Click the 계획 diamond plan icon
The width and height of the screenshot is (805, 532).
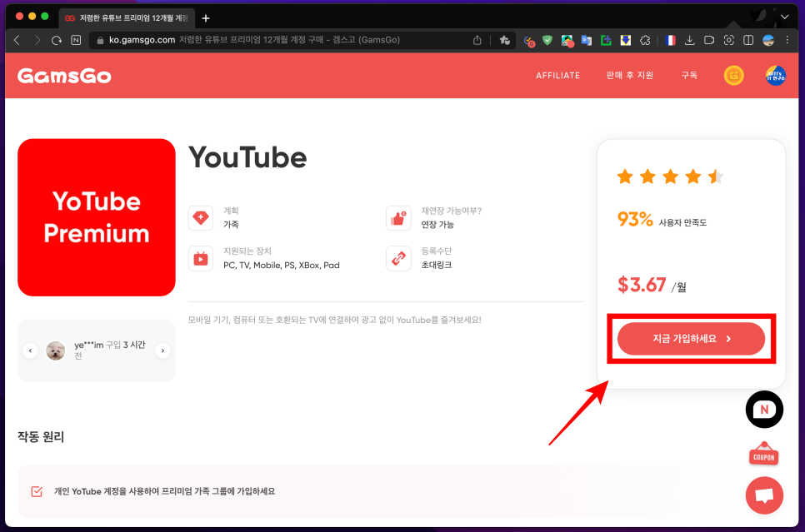[x=201, y=217]
